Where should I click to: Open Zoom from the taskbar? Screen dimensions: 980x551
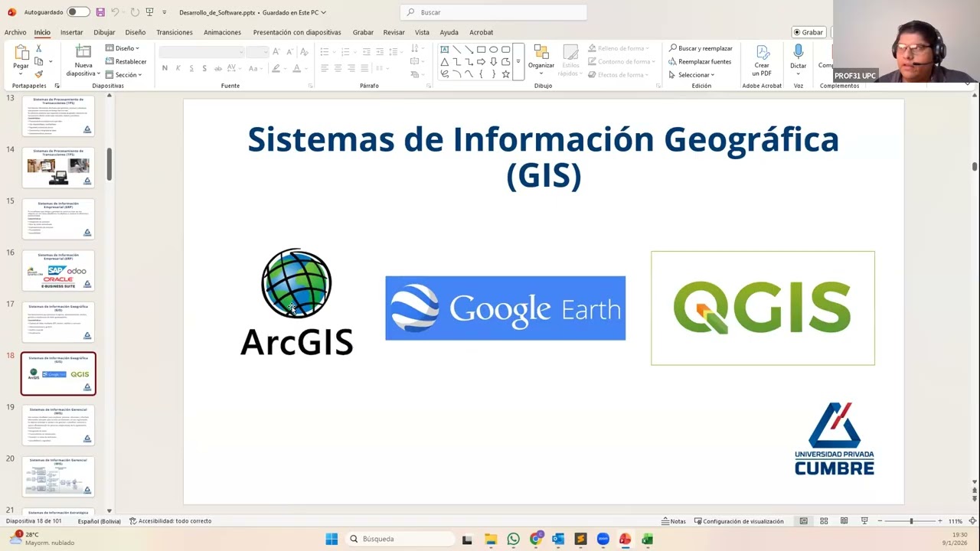[x=603, y=539]
